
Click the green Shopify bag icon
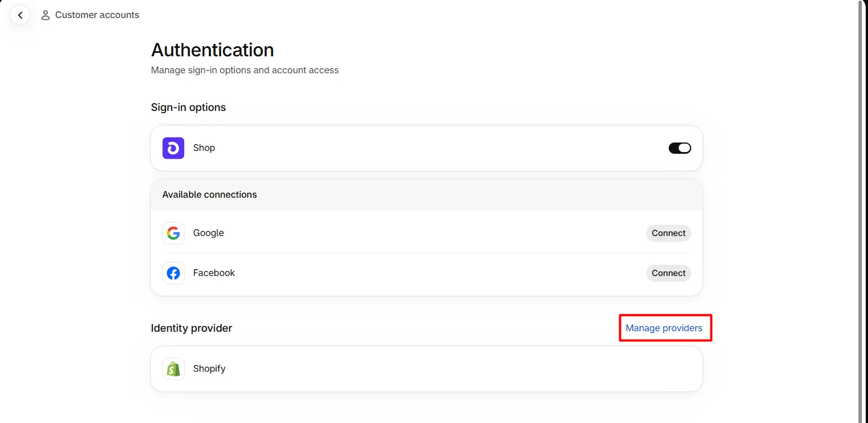coord(173,369)
